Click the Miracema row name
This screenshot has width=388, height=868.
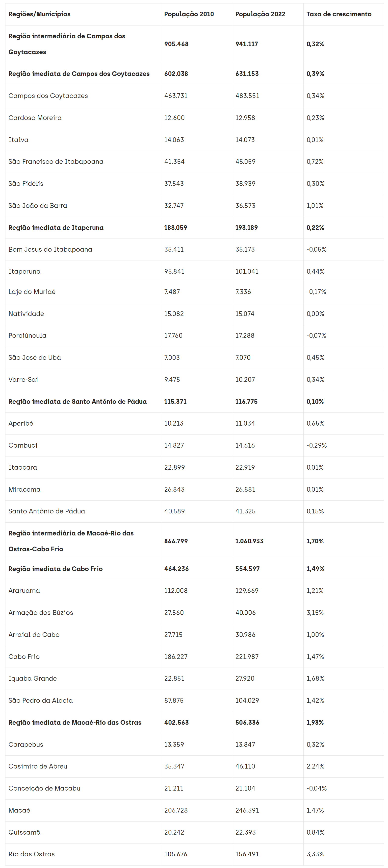[x=24, y=489]
